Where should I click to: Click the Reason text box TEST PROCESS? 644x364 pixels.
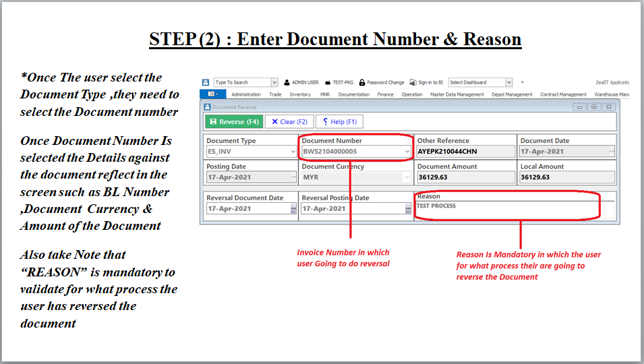click(515, 210)
